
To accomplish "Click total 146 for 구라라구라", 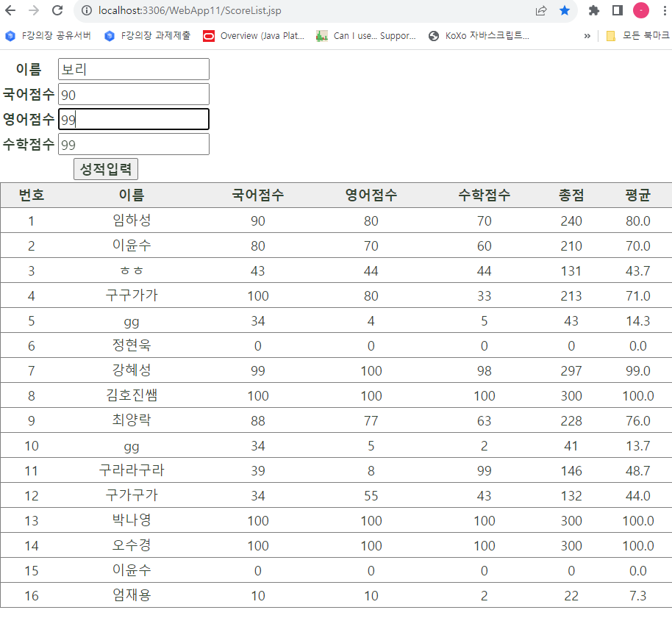I will tap(571, 471).
